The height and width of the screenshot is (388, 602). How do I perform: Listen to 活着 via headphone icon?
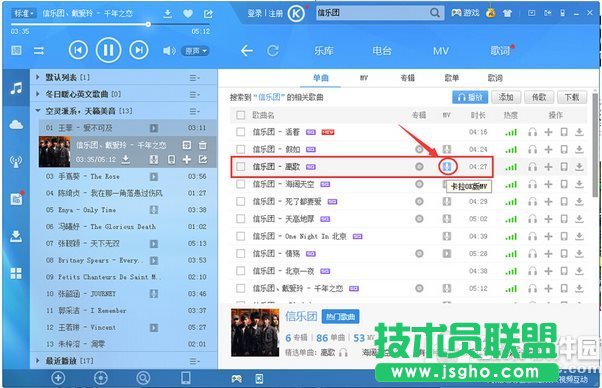pyautogui.click(x=533, y=132)
